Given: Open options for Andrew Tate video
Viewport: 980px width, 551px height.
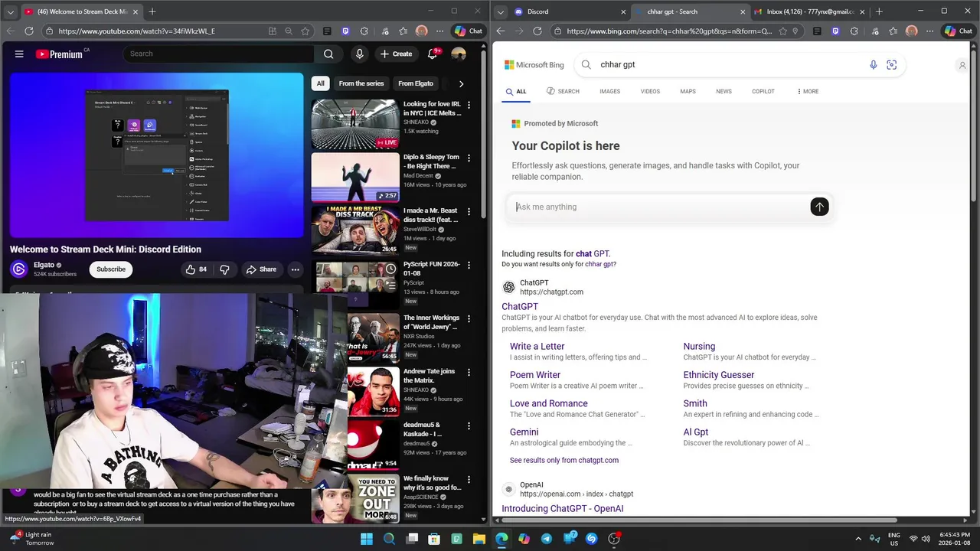Looking at the screenshot, I should click(x=469, y=373).
